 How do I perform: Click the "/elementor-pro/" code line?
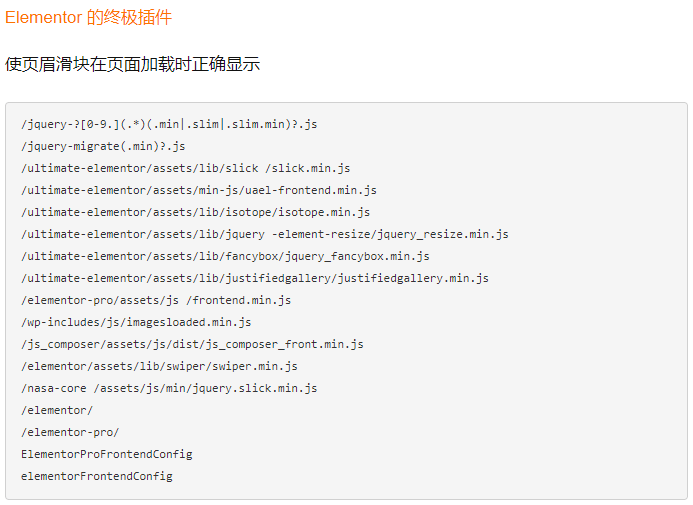pyautogui.click(x=70, y=432)
